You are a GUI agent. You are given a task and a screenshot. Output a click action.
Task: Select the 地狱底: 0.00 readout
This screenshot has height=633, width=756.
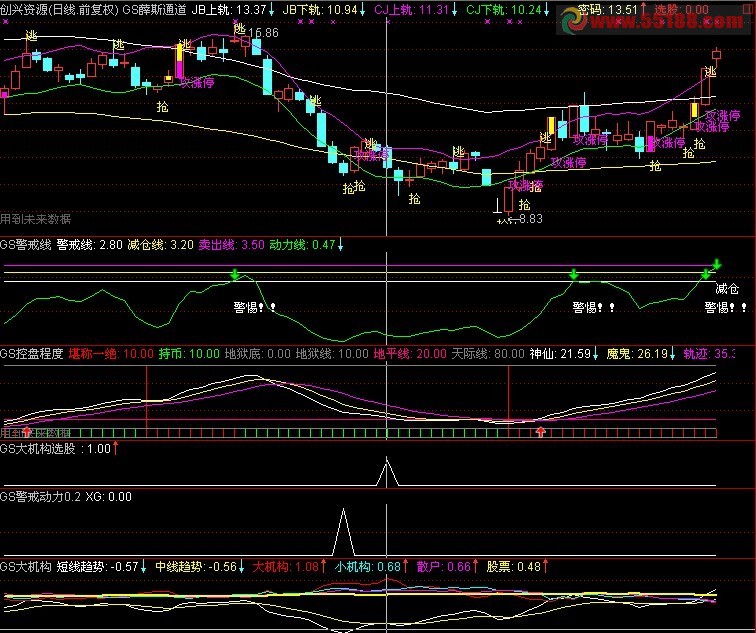click(x=258, y=354)
